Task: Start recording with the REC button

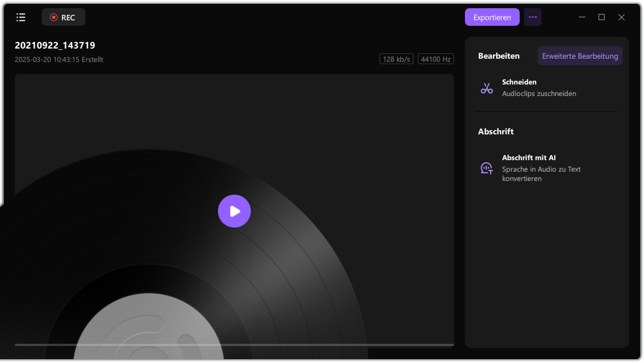Action: [64, 18]
